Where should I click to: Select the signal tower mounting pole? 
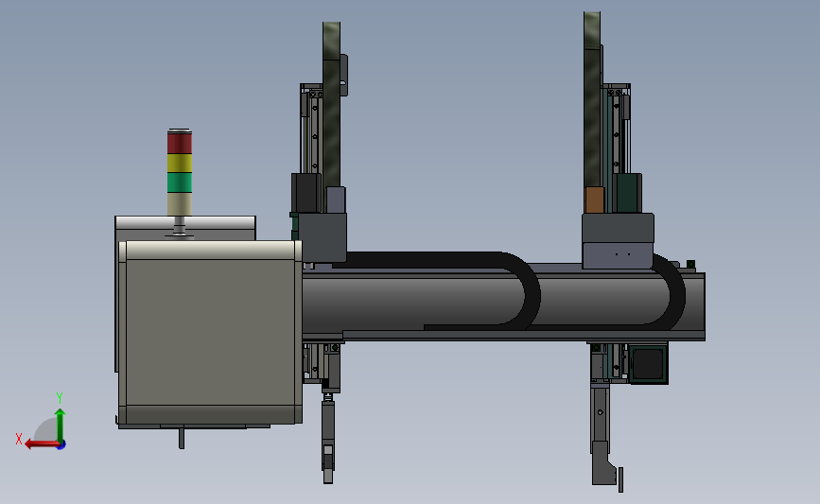click(180, 225)
